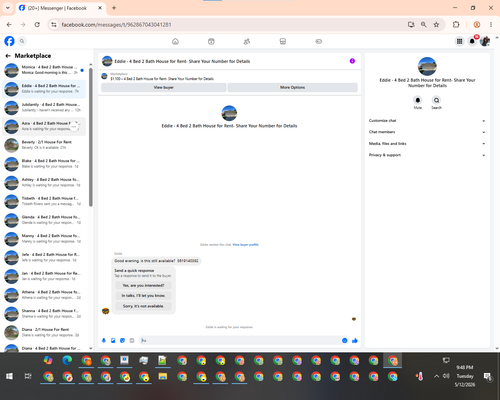Open Windows Start menu
The image size is (500, 400).
(9, 376)
